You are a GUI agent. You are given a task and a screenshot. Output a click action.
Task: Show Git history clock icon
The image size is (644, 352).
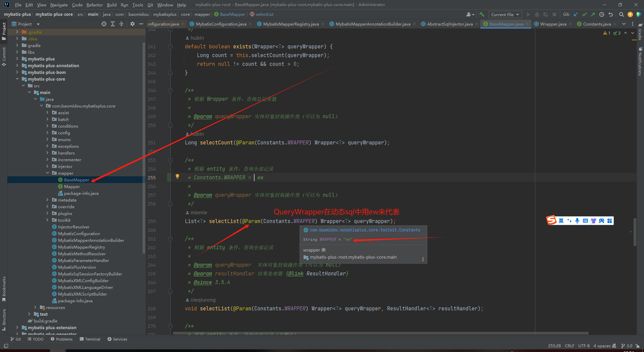602,14
